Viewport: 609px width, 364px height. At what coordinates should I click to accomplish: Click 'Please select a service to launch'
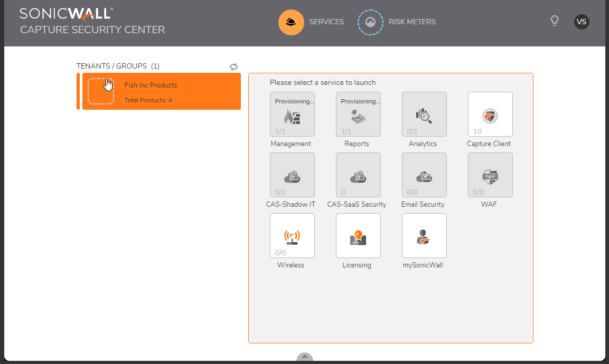pyautogui.click(x=323, y=83)
